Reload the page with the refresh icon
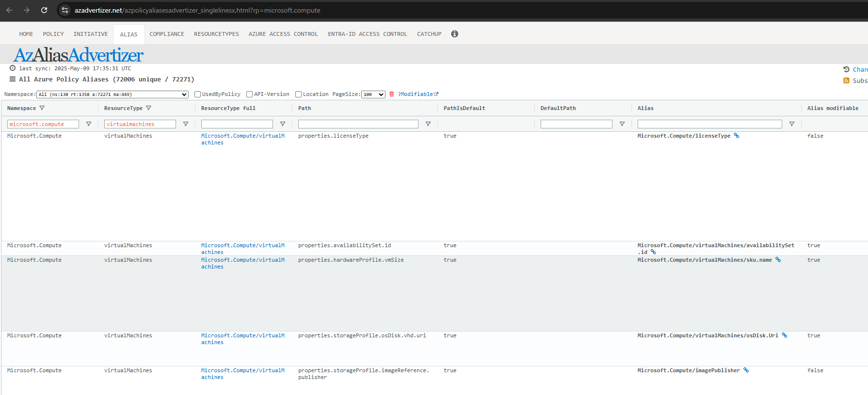The height and width of the screenshot is (395, 868). click(44, 10)
